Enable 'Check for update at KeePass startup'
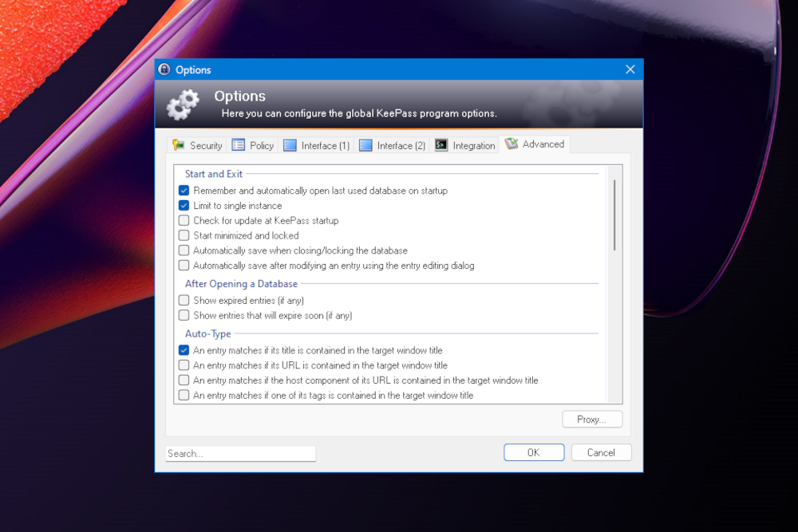 pos(184,221)
